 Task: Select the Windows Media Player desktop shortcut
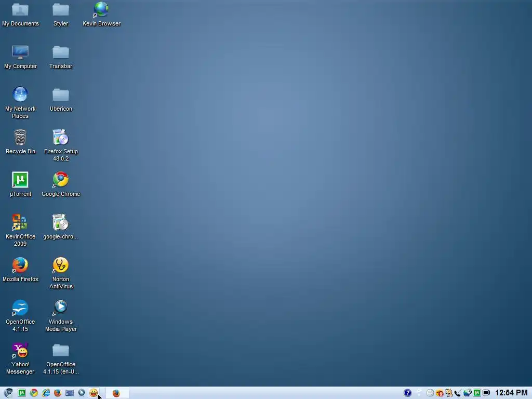click(61, 316)
